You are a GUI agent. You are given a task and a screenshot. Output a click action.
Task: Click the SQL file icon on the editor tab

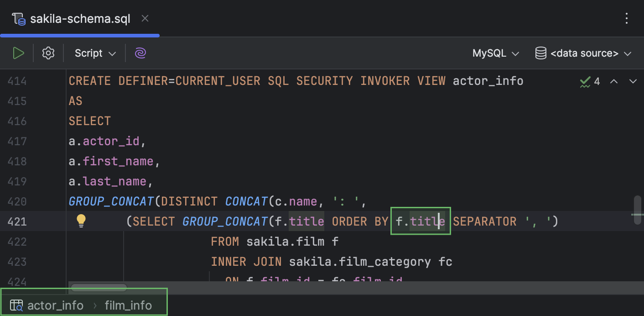point(18,18)
